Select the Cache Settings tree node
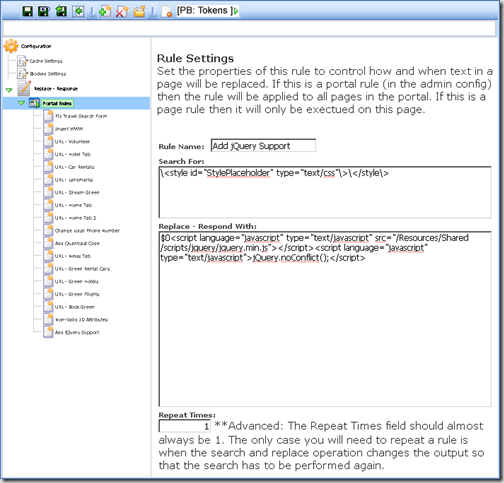Screen dimensions: 504x483 pos(46,61)
